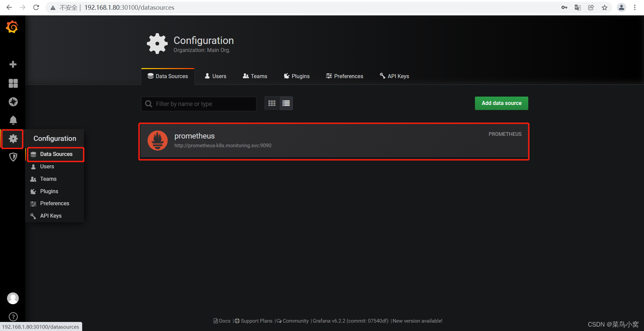Choose Plugins in Configuration flyout menu
Screen dimensions: 644x331
pyautogui.click(x=55, y=191)
